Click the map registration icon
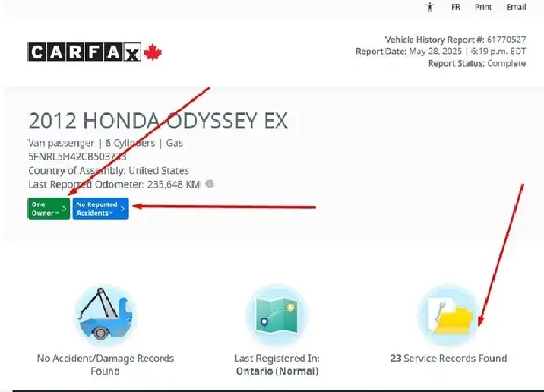This screenshot has height=392, width=544. point(277,315)
